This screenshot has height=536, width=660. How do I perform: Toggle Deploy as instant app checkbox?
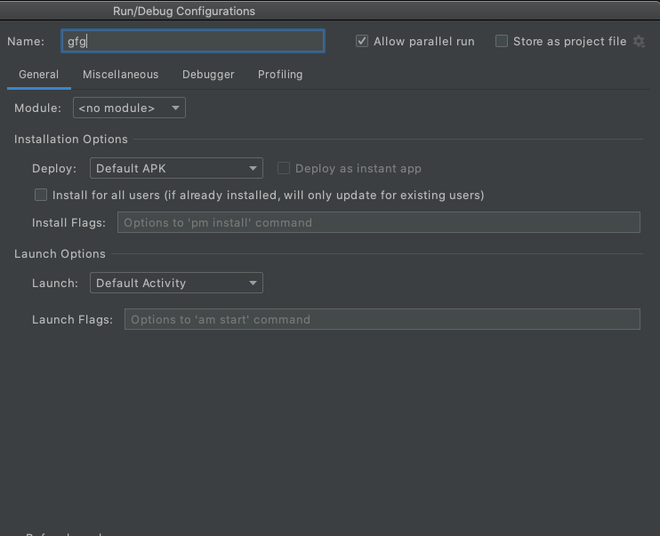284,169
